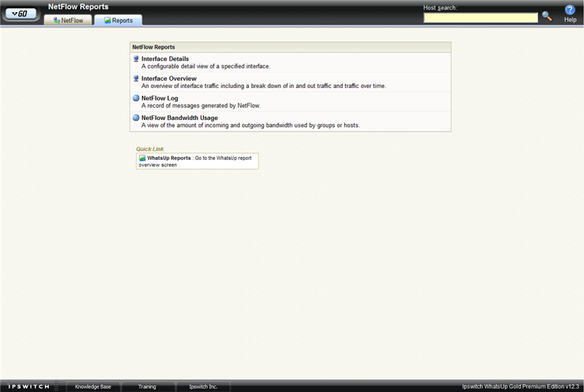
Task: Select the Reports tab
Action: tap(118, 20)
